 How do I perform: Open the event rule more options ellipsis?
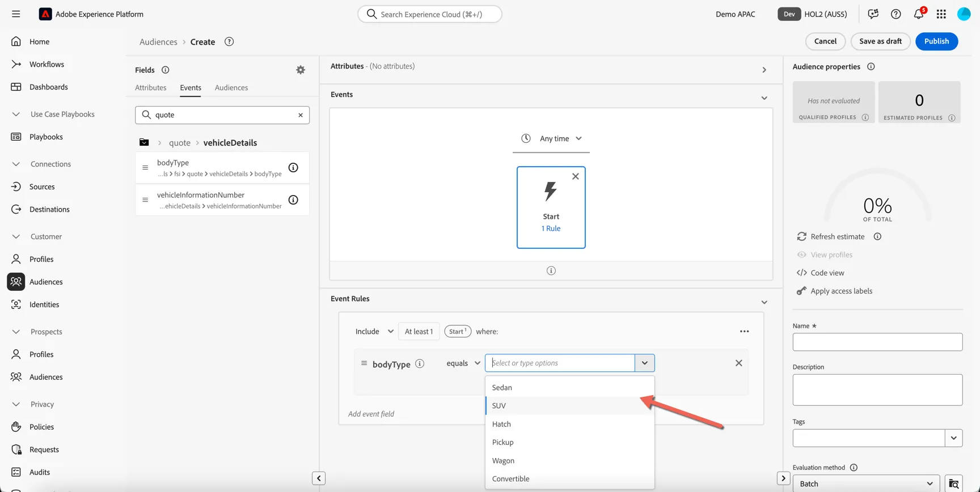[744, 332]
